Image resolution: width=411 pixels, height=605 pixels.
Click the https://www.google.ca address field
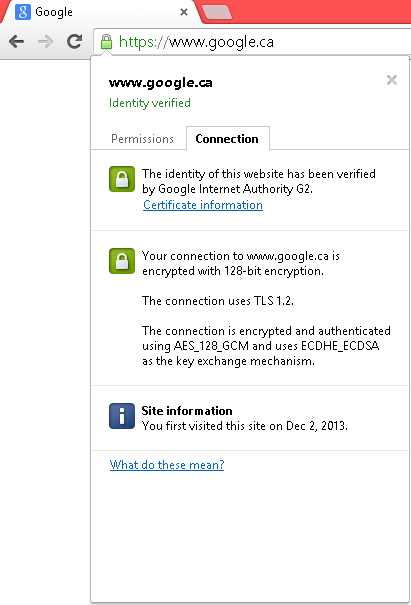click(254, 42)
